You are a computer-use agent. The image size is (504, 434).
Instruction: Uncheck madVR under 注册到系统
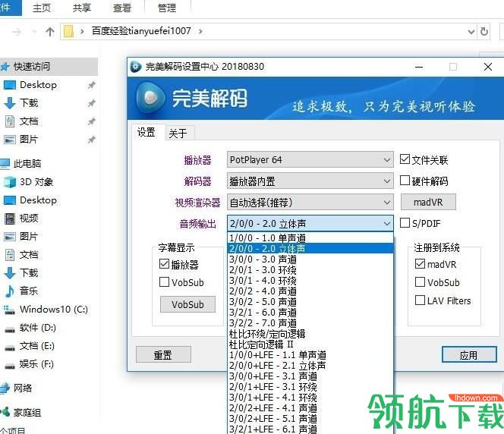tap(420, 264)
